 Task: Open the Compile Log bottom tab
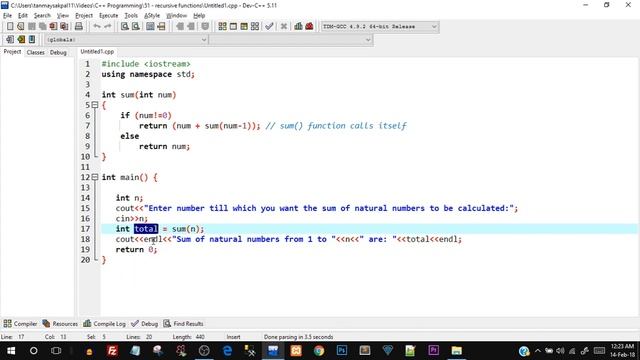click(104, 324)
